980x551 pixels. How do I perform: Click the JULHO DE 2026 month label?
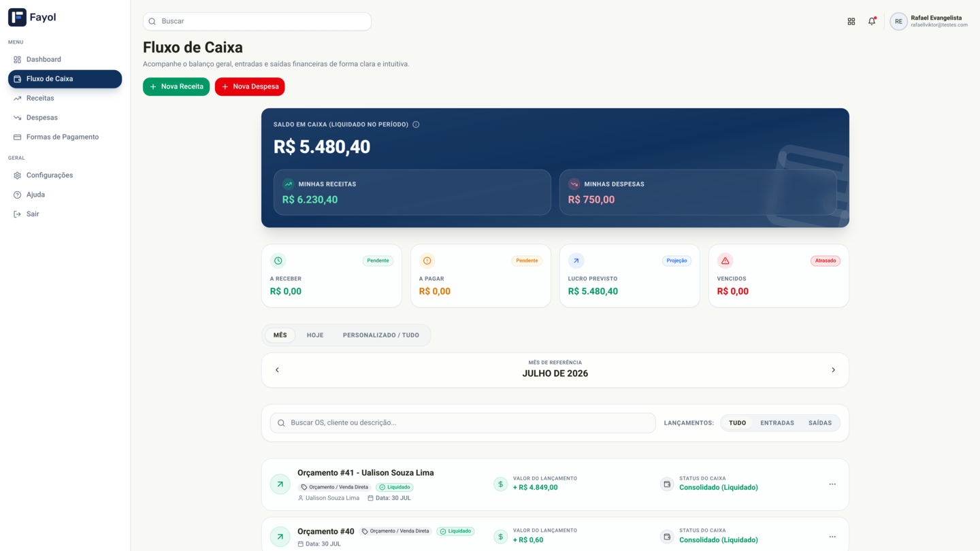(x=555, y=373)
